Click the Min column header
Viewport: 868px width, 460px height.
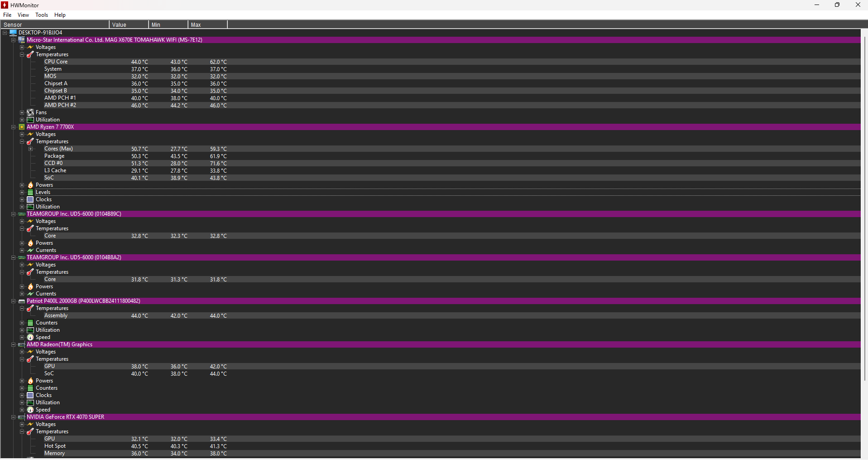coord(168,24)
